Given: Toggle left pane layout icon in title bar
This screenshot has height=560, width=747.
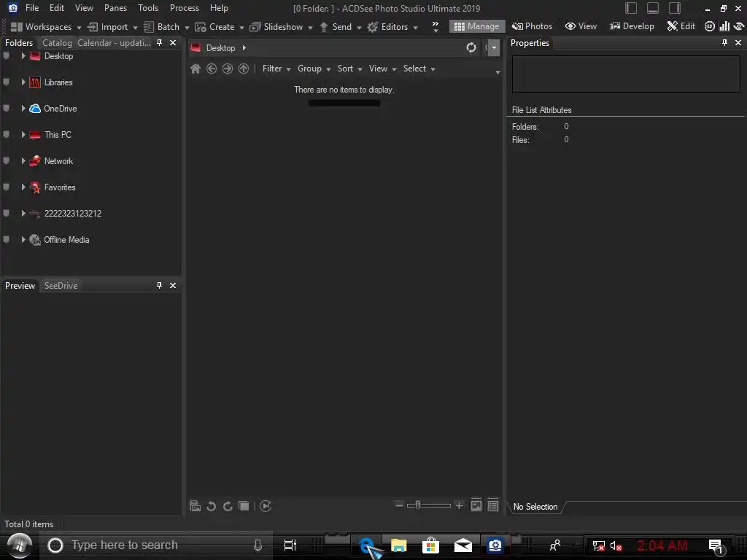Looking at the screenshot, I should 631,8.
